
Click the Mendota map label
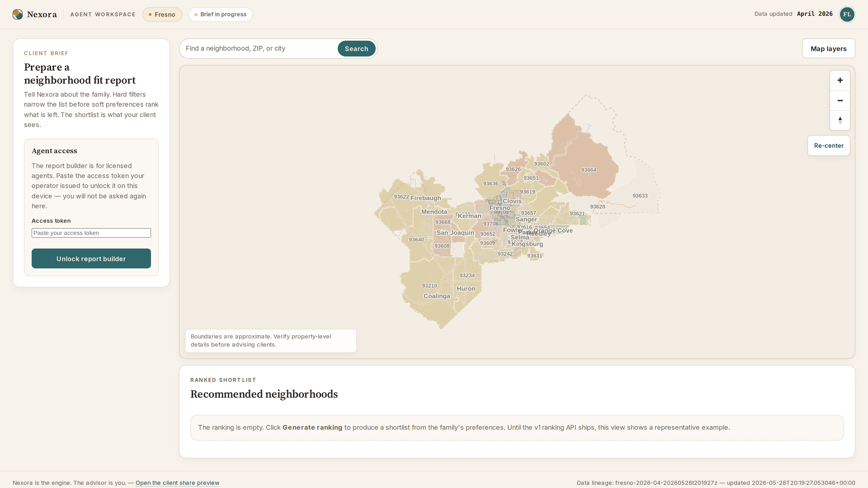click(x=434, y=212)
